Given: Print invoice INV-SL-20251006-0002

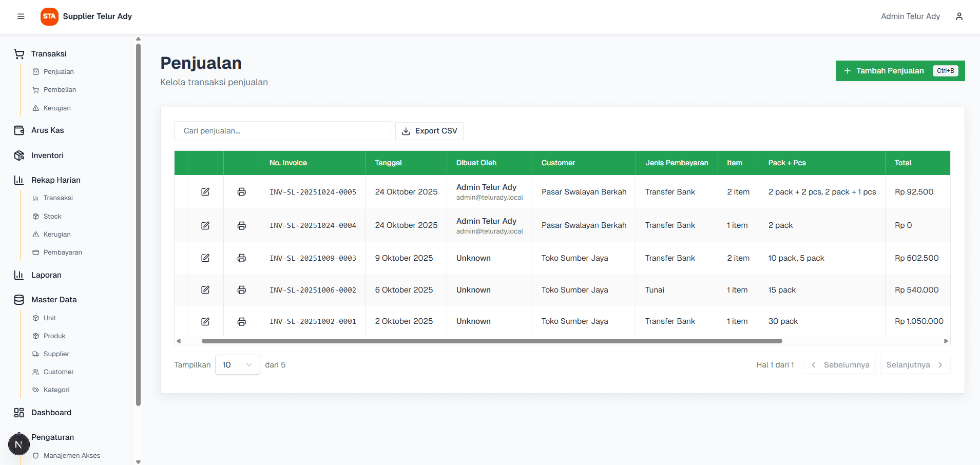Looking at the screenshot, I should click(241, 290).
